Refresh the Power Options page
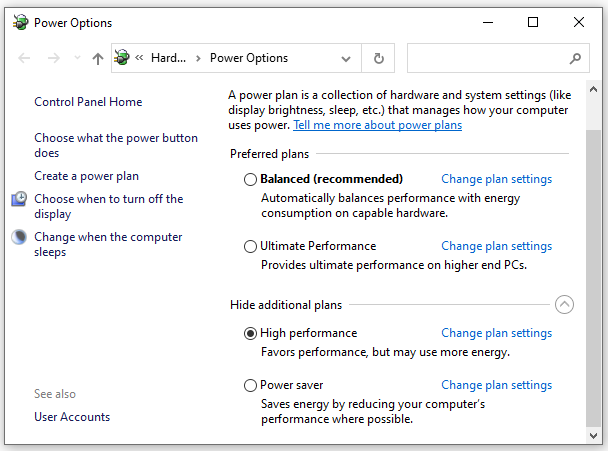This screenshot has height=451, width=608. [378, 58]
